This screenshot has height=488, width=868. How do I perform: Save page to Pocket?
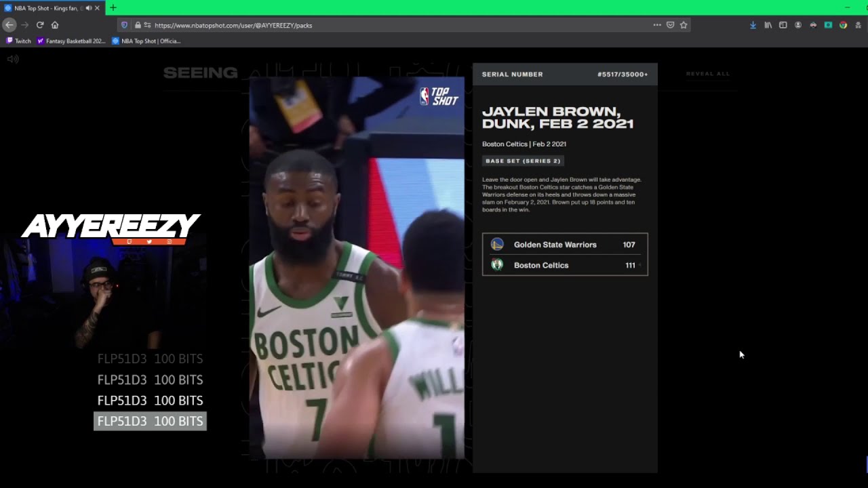point(670,25)
